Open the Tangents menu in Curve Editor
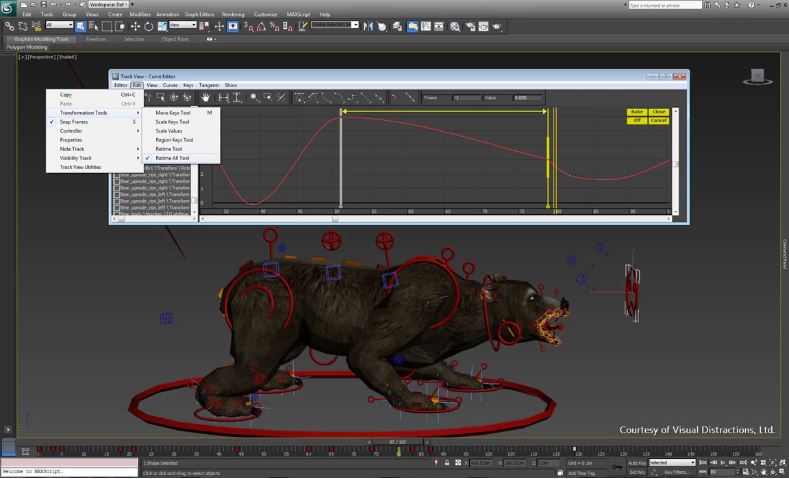The width and height of the screenshot is (789, 479). pos(209,85)
